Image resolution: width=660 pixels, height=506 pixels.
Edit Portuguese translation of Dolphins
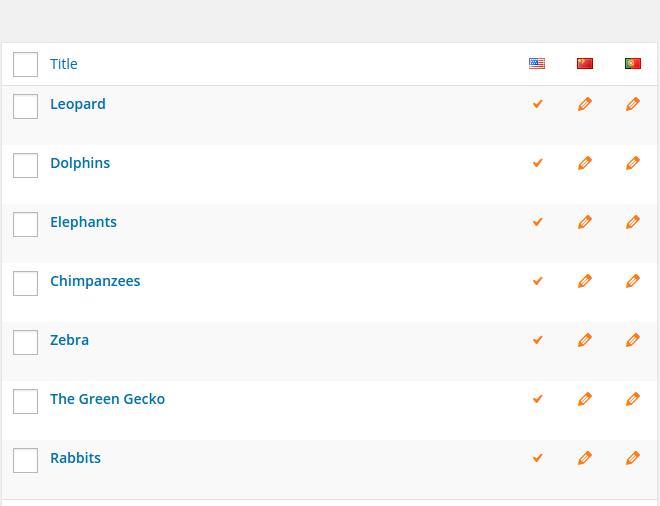(633, 163)
